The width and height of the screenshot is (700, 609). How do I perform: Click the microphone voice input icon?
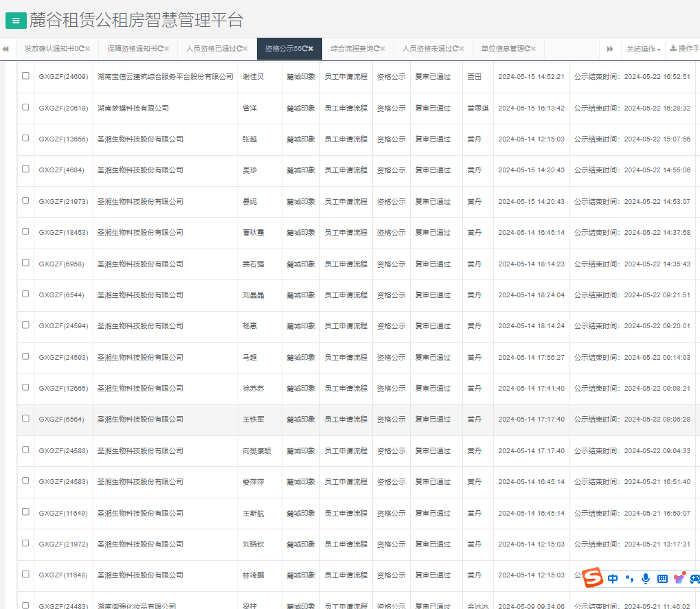tap(645, 579)
